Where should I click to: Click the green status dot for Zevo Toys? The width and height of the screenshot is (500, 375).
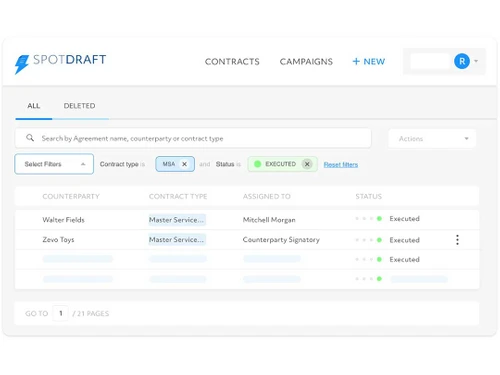(x=379, y=240)
